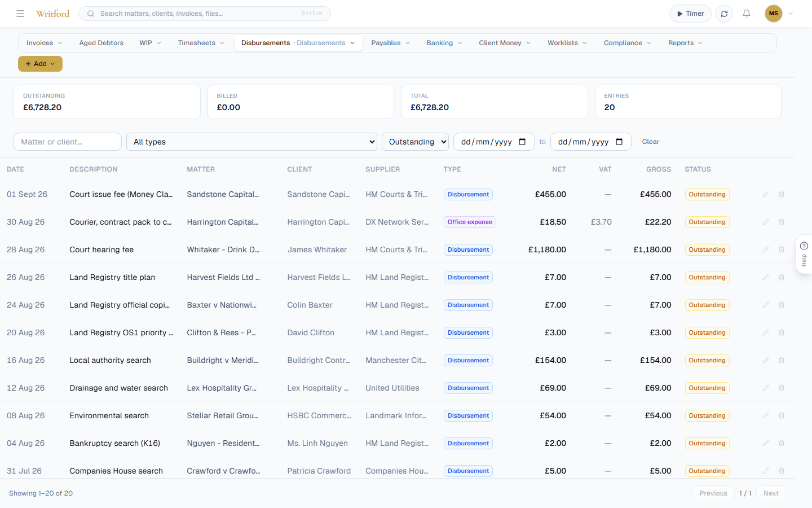The width and height of the screenshot is (812, 508).
Task: Open the MS user avatar
Action: click(774, 14)
